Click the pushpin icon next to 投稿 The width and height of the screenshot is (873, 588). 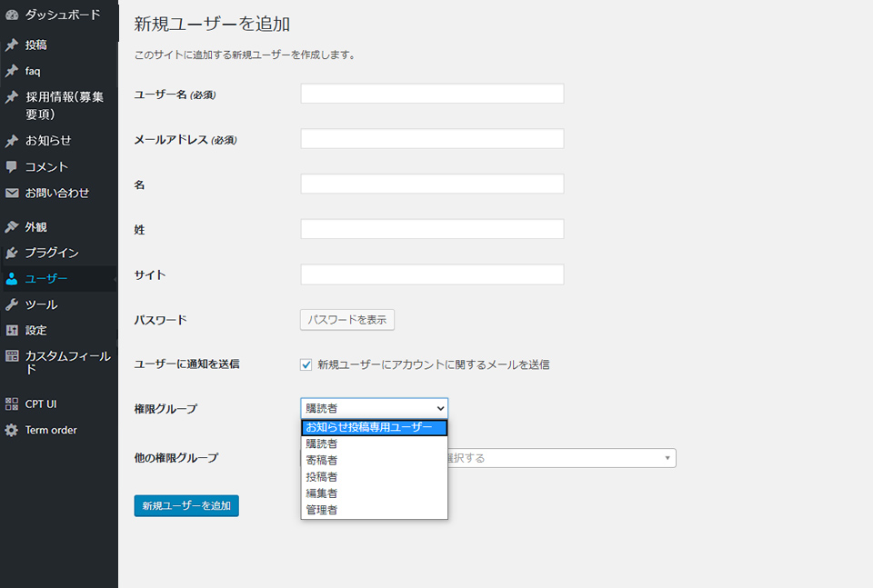[12, 45]
